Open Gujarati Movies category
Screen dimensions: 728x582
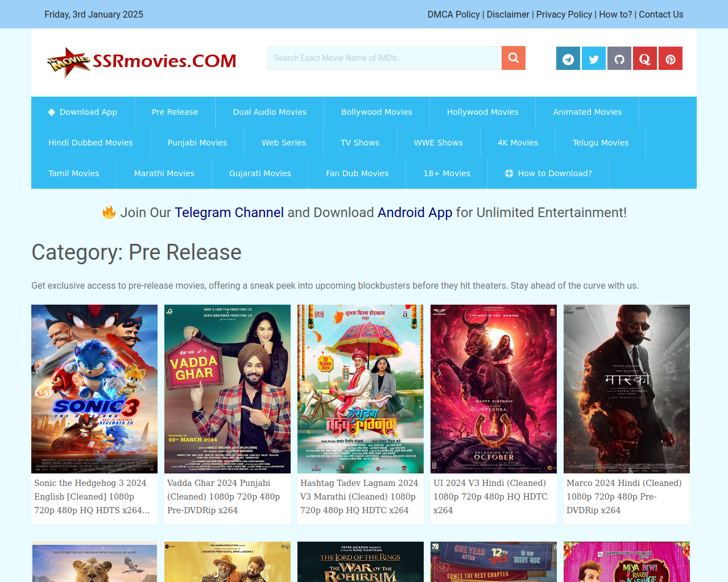[260, 173]
